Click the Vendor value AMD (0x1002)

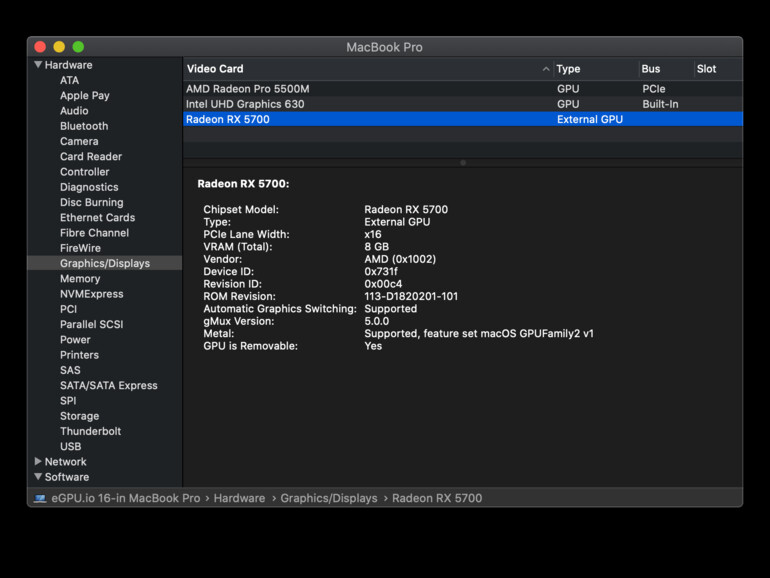(x=400, y=259)
